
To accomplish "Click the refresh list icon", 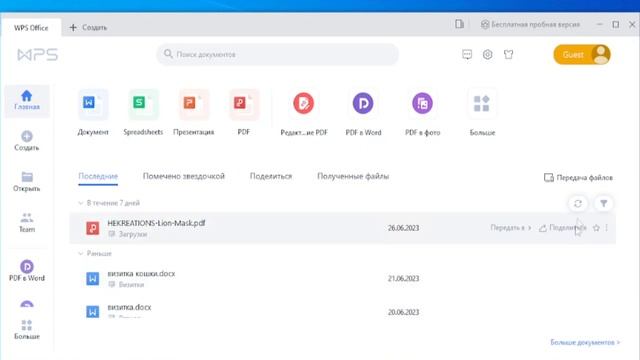I will click(578, 203).
